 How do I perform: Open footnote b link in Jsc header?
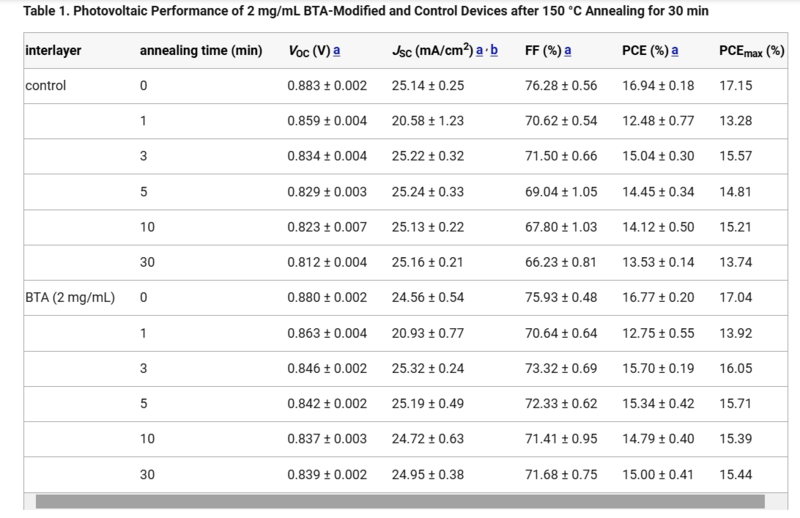494,51
